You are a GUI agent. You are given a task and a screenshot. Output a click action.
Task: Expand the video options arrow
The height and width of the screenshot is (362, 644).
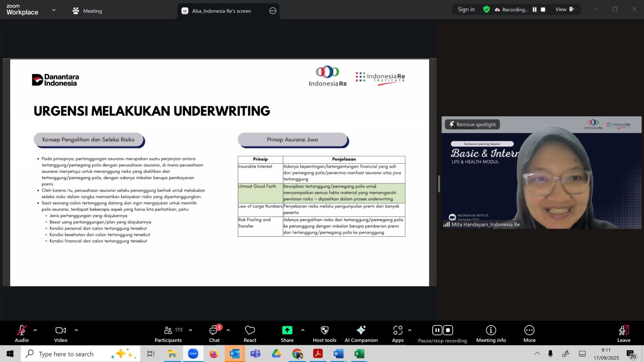coord(76,330)
